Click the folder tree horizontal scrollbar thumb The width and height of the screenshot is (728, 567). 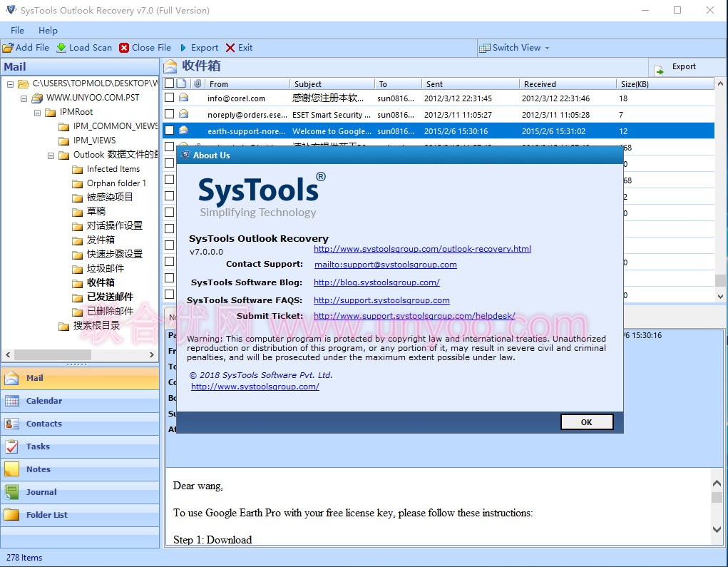(53, 354)
